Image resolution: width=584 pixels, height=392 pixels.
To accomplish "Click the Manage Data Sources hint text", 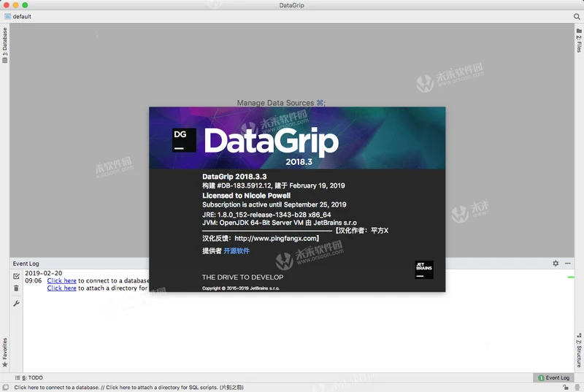I will [281, 103].
